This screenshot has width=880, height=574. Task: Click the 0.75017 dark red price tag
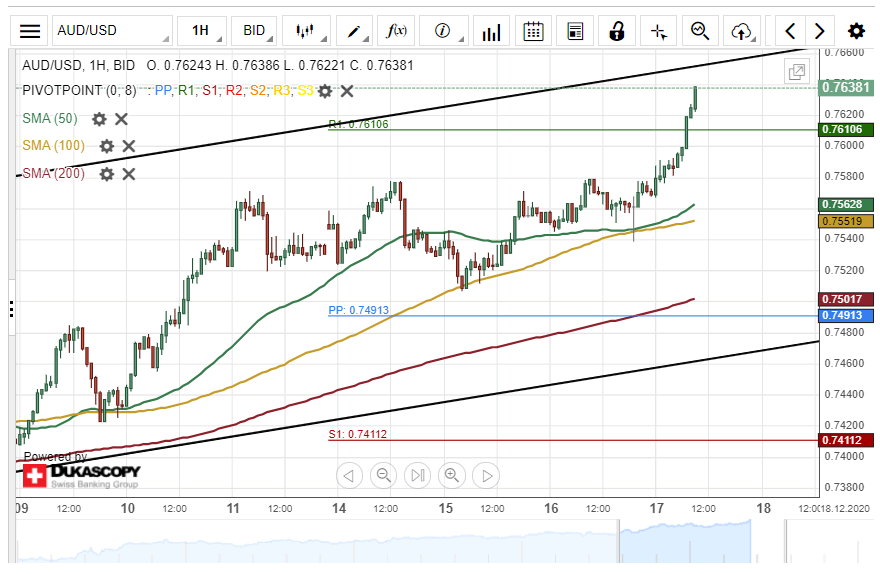[846, 299]
